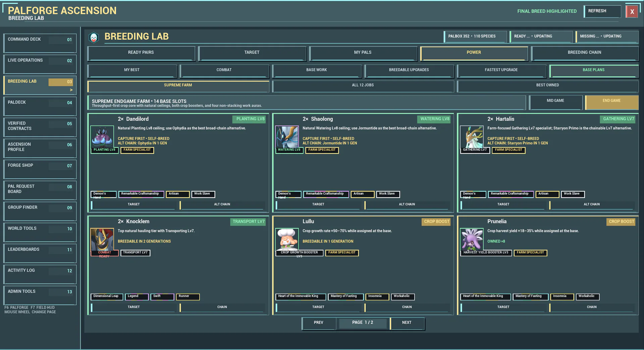Select the Prunelia pal portrait

[x=472, y=240]
